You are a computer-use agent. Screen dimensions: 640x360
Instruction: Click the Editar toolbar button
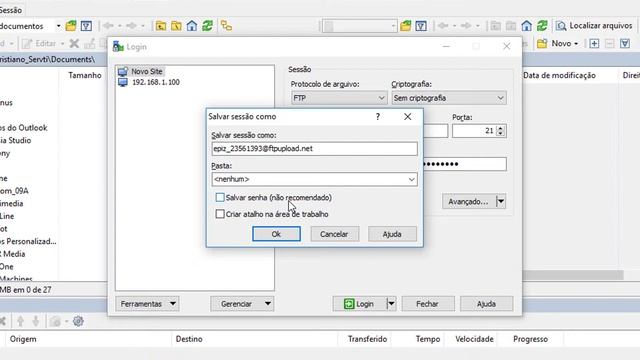(x=40, y=43)
